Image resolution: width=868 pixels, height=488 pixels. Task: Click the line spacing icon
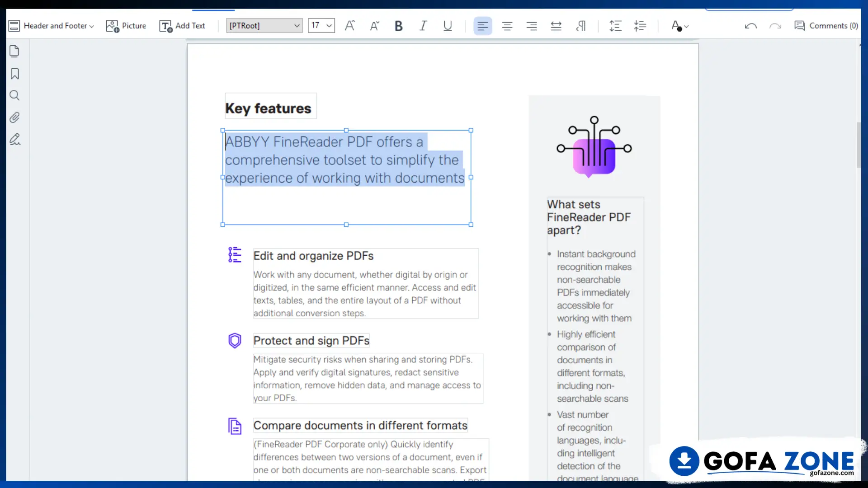click(x=615, y=26)
